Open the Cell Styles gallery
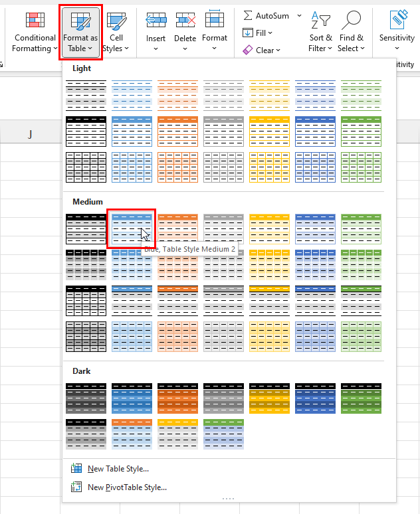The image size is (420, 514). pyautogui.click(x=116, y=32)
